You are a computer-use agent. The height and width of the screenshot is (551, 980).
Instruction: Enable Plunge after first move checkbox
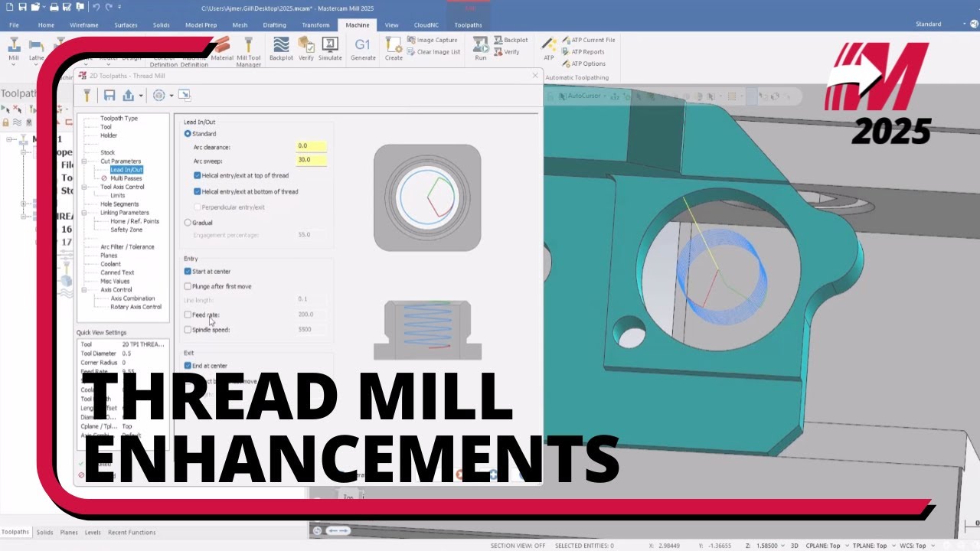click(x=188, y=286)
